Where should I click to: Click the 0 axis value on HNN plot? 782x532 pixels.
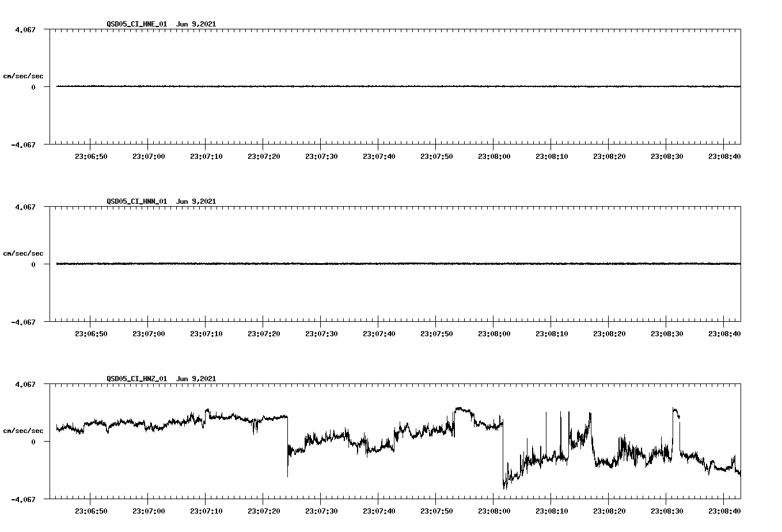tap(33, 265)
